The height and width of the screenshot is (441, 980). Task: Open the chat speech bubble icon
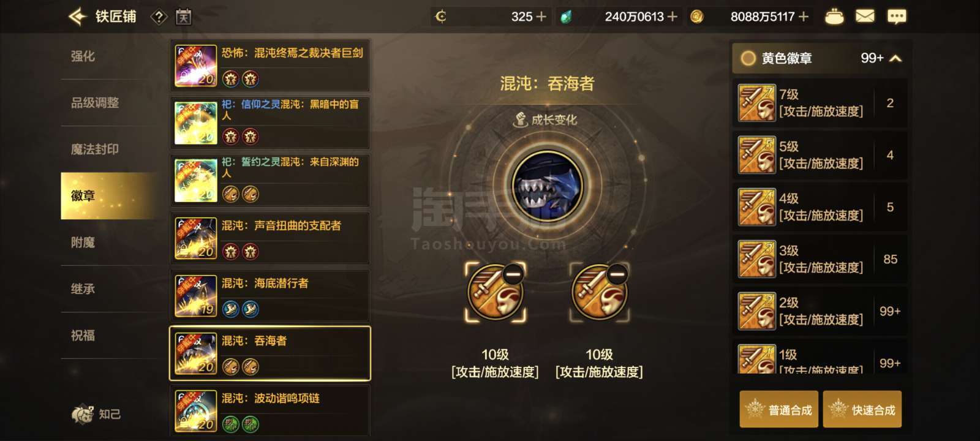tap(897, 17)
